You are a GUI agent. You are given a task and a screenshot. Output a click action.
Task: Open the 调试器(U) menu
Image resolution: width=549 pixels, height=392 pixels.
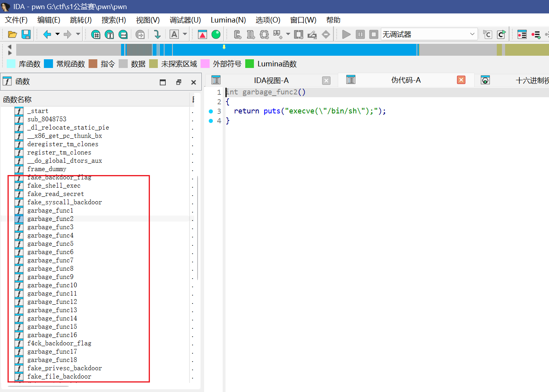pos(185,20)
